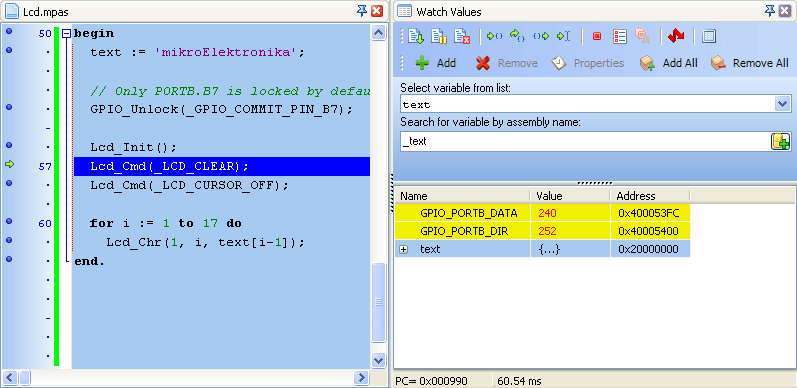This screenshot has width=797, height=388.
Task: Toggle breakpoint dot on begin line 50
Action: point(9,32)
